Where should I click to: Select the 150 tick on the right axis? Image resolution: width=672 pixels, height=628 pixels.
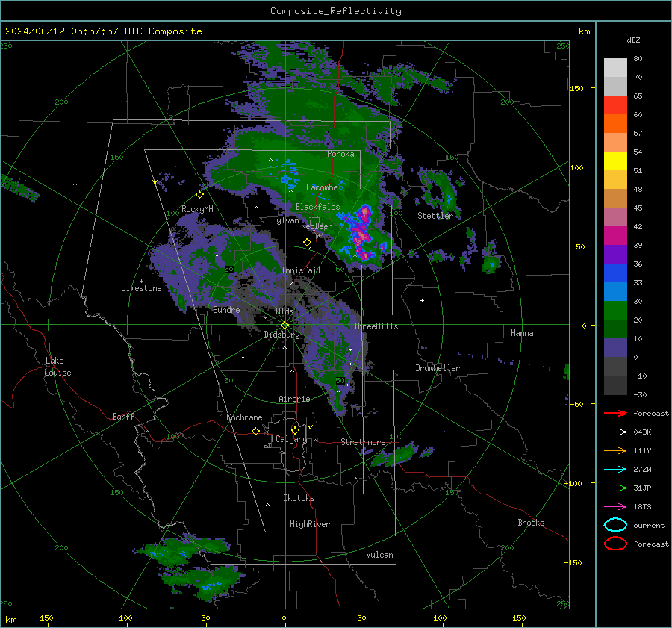pos(576,88)
